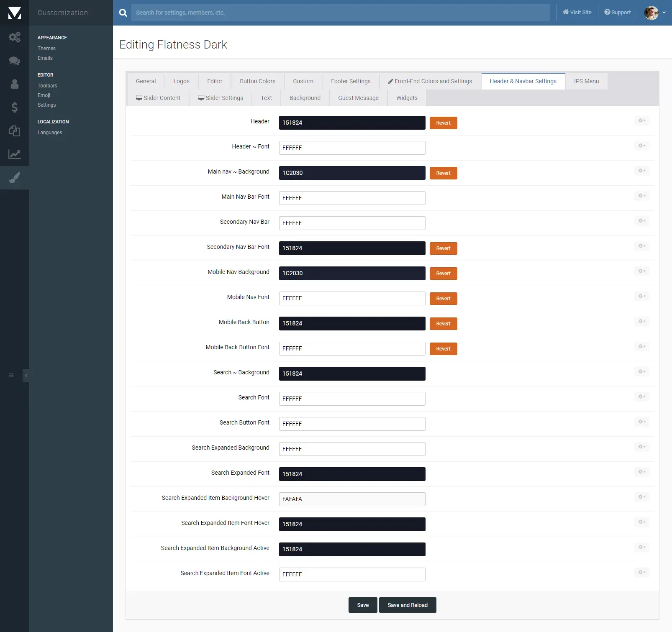Click the gear for Mobile Nav Background row
The width and height of the screenshot is (672, 632).
coord(642,271)
